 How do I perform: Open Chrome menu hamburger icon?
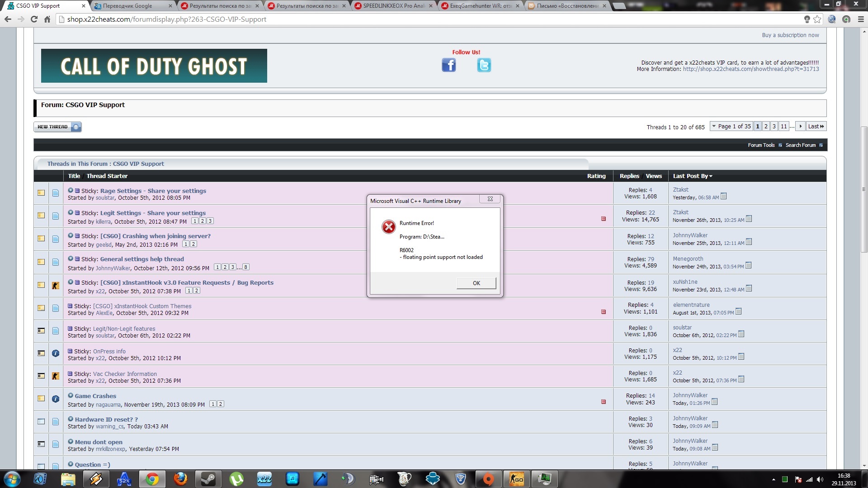pos(861,19)
